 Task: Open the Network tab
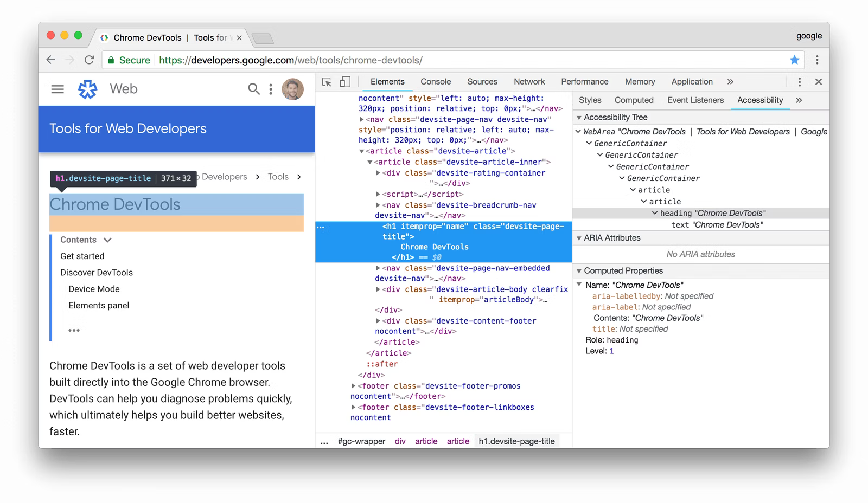pyautogui.click(x=529, y=82)
